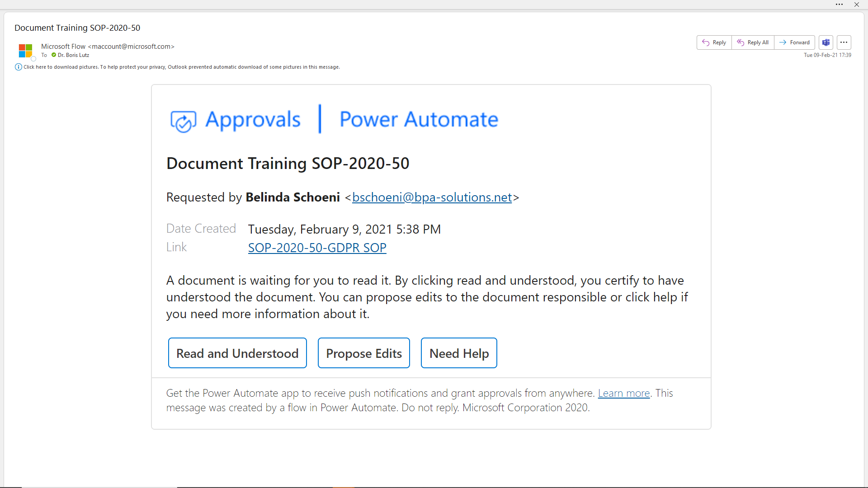Click the Power Automate heading text
This screenshot has height=488, width=868.
pyautogui.click(x=419, y=119)
